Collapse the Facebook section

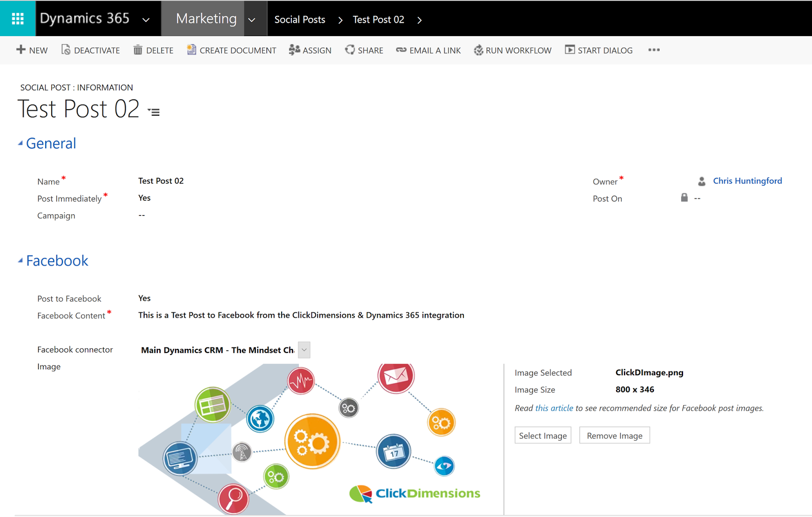click(x=20, y=261)
